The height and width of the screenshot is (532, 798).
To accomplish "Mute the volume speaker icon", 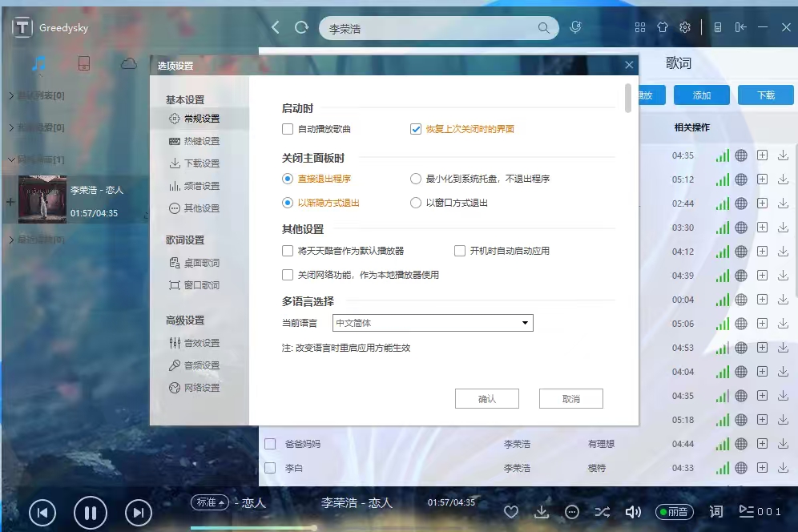I will point(633,512).
